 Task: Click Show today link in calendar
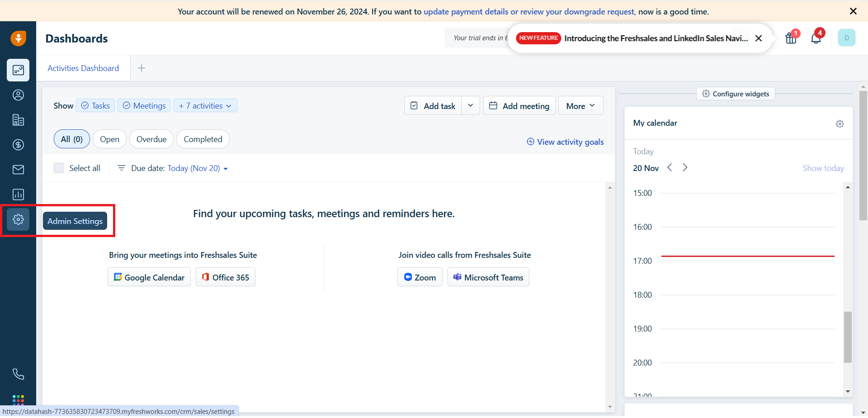click(x=823, y=168)
